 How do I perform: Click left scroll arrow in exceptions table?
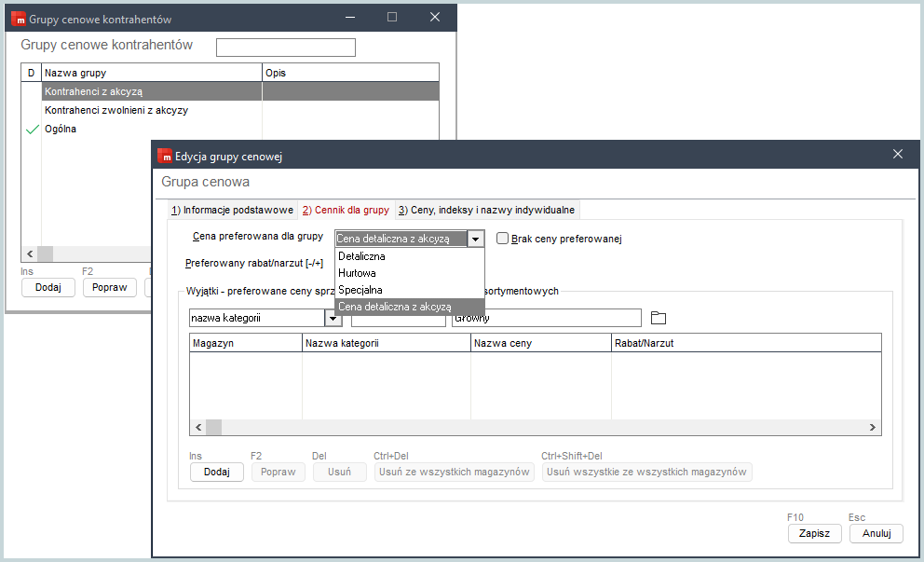[x=198, y=427]
